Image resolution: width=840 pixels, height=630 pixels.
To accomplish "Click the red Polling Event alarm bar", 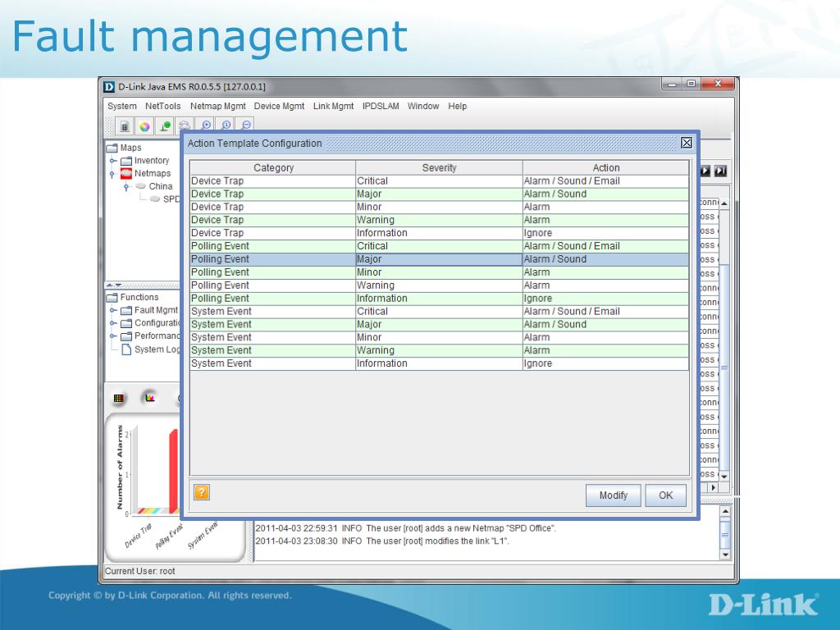I will pos(174,471).
